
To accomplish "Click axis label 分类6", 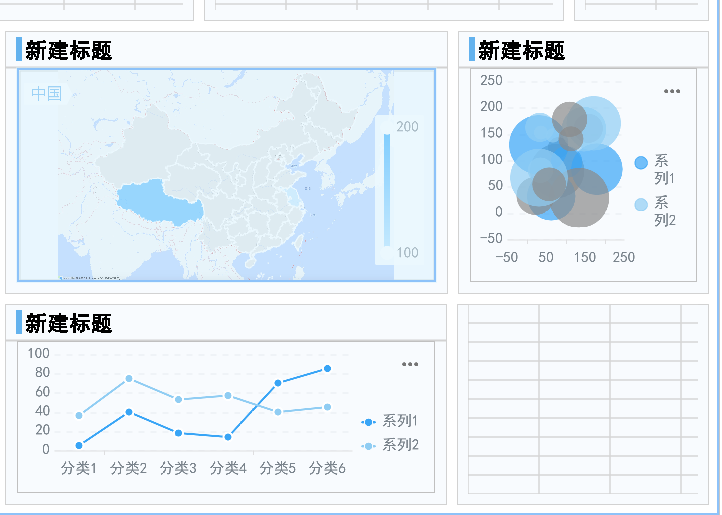I will click(327, 468).
